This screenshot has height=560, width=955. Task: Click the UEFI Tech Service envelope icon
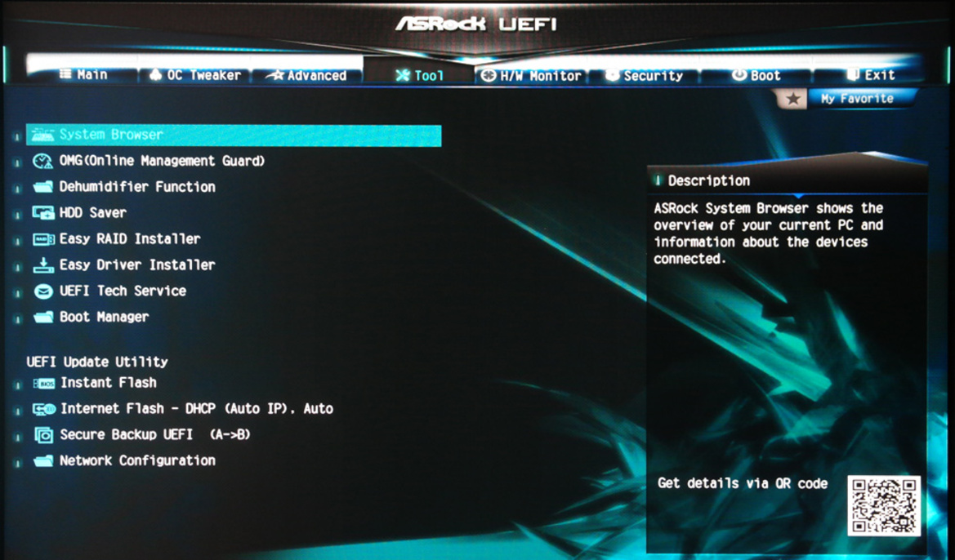pyautogui.click(x=43, y=291)
